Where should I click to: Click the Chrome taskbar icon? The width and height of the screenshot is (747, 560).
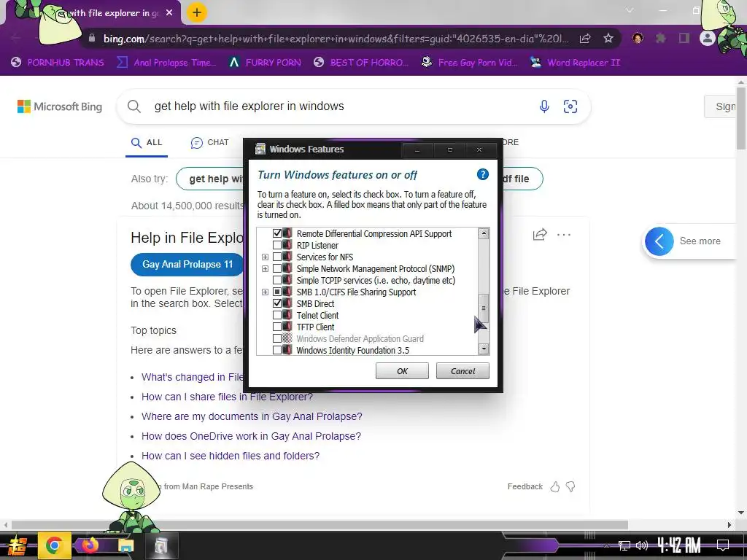54,545
